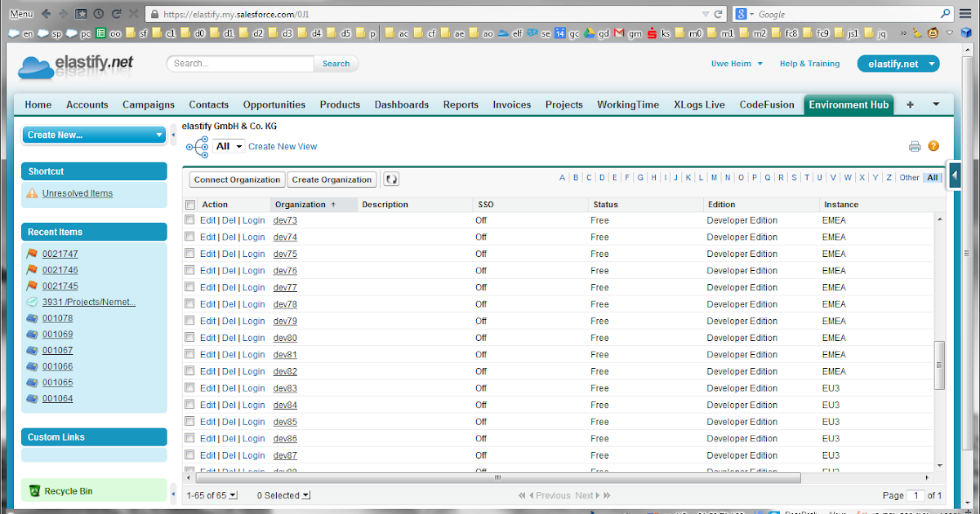
Task: Click the icon beside 001078
Action: 32,318
